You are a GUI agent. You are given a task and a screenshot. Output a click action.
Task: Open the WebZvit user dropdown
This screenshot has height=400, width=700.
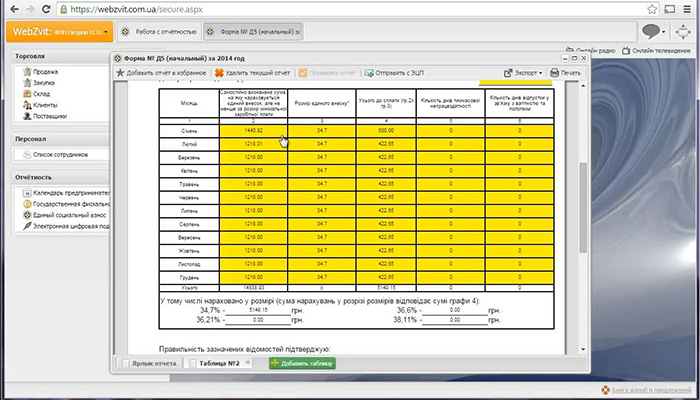(60, 32)
